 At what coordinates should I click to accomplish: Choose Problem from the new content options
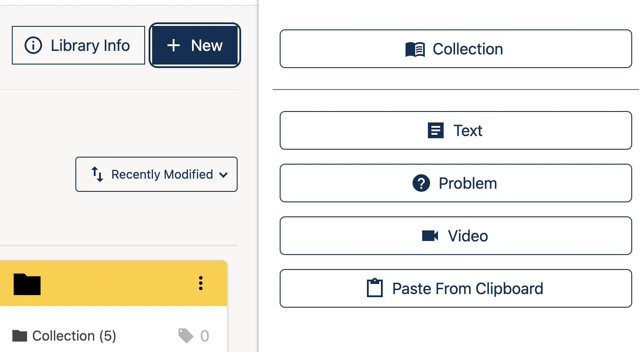tap(455, 183)
